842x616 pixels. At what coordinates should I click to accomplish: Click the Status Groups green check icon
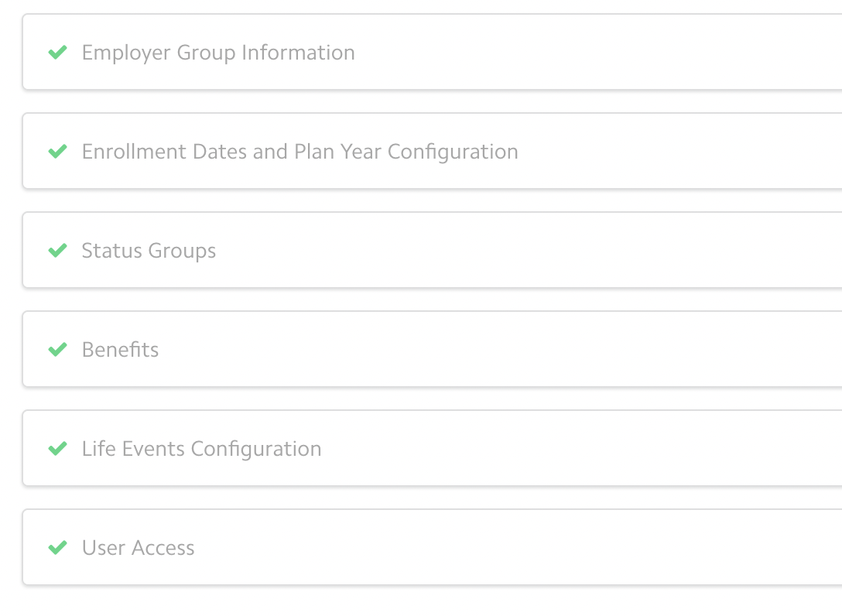57,251
